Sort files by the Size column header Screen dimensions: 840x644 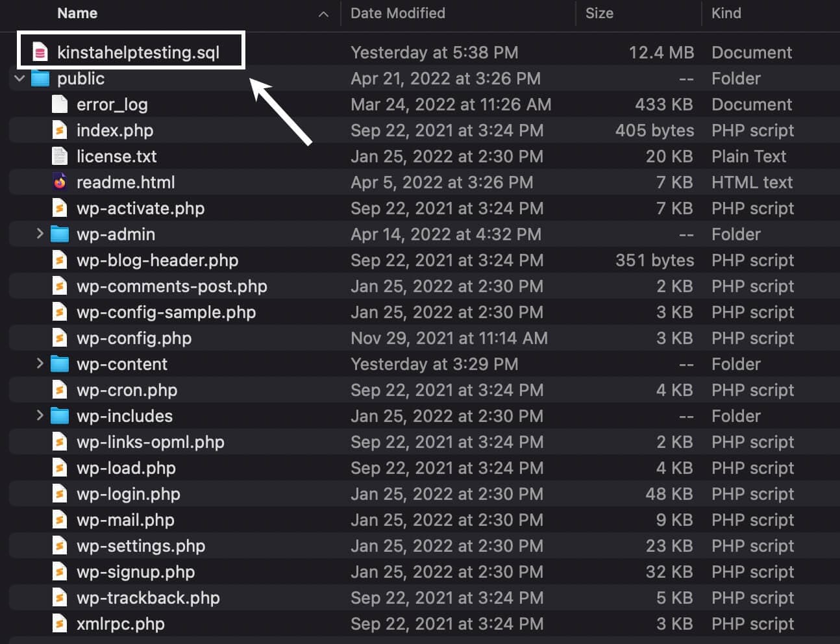[599, 13]
